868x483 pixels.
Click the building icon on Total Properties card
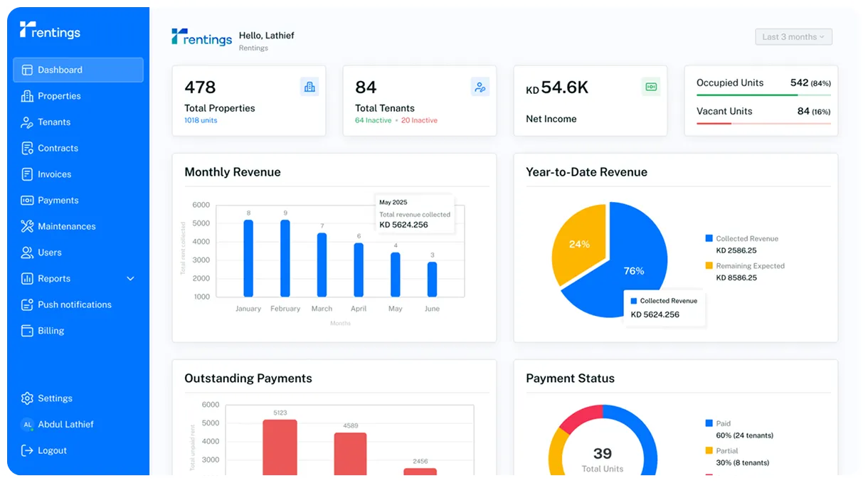309,87
